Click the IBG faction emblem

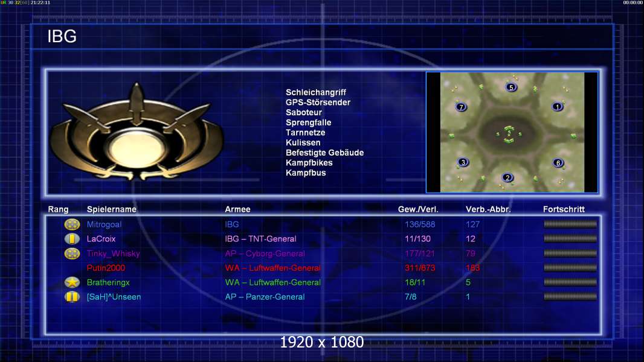(137, 132)
